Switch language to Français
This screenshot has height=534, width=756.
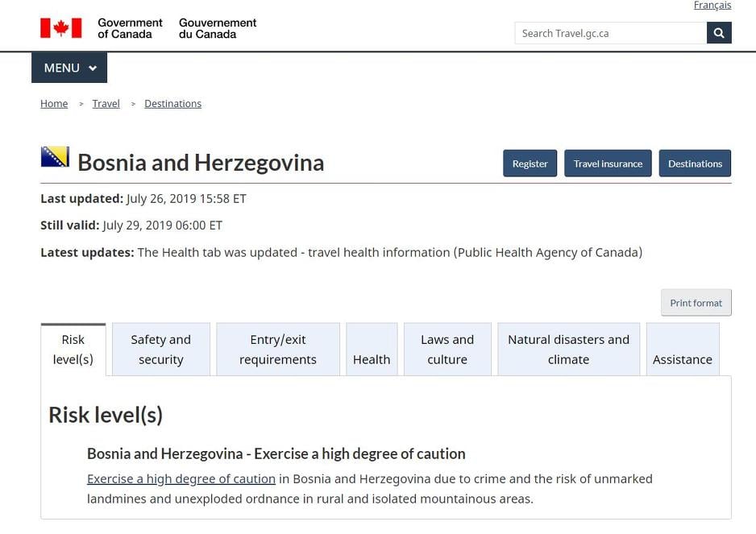(712, 6)
